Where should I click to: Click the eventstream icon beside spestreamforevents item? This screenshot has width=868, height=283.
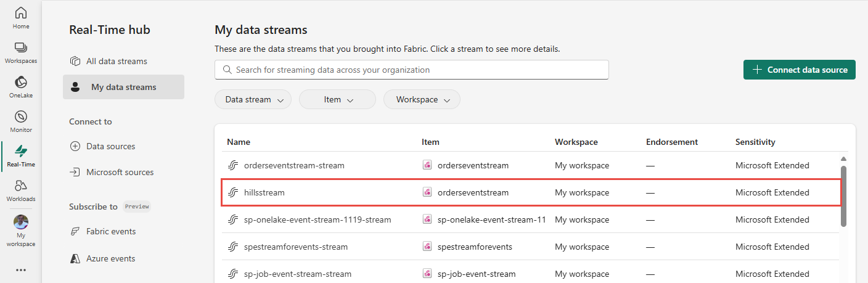pos(427,247)
